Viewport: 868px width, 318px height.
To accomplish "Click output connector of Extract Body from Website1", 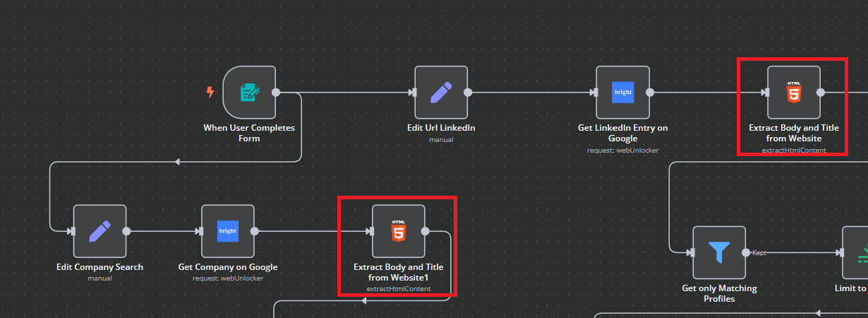I will pos(426,231).
